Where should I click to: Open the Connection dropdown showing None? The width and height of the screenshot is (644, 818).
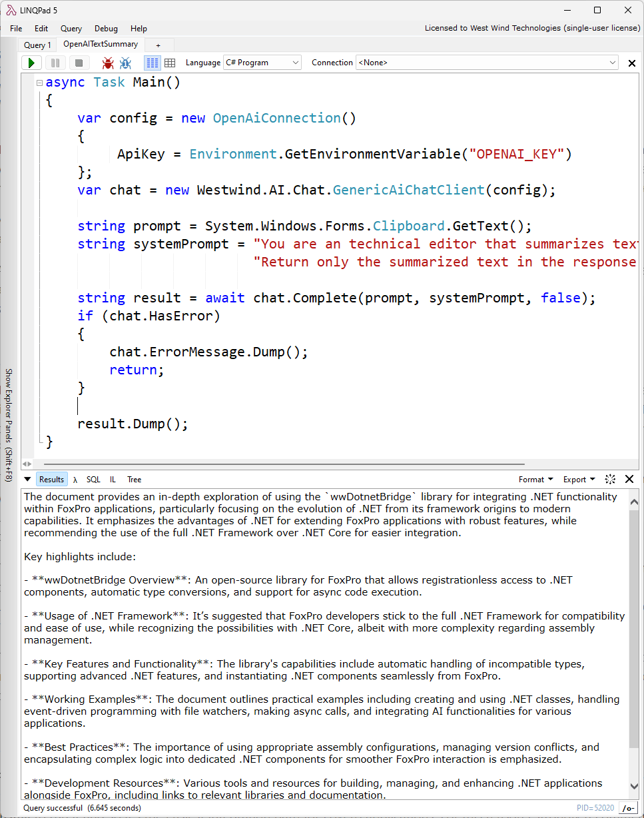point(487,63)
